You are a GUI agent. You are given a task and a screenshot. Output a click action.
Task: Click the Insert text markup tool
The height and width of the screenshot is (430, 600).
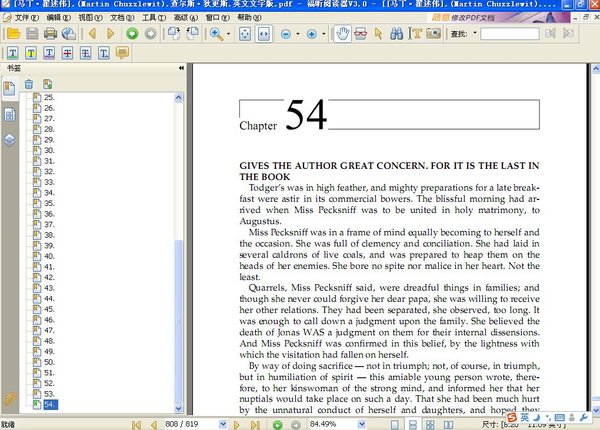coord(104,53)
